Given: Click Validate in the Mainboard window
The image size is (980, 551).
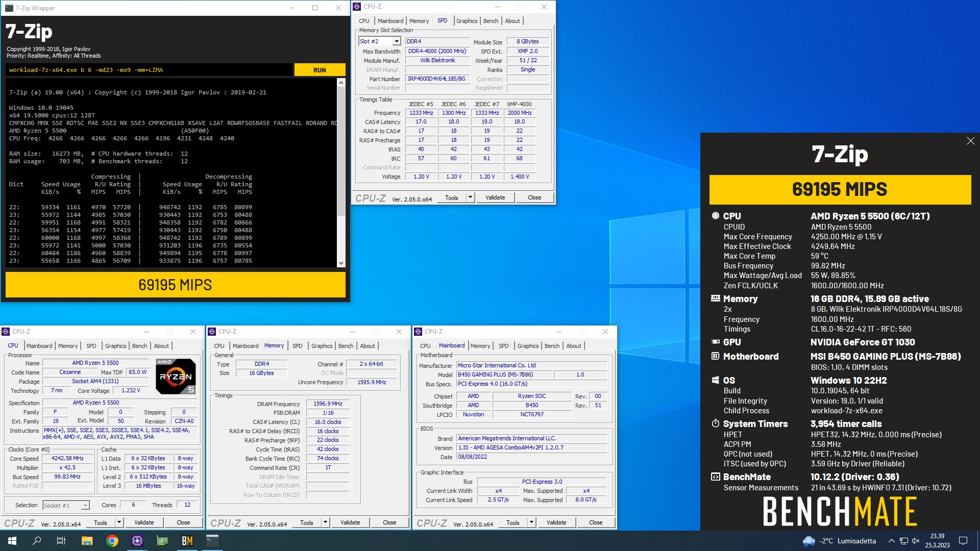Looking at the screenshot, I should pos(556,522).
